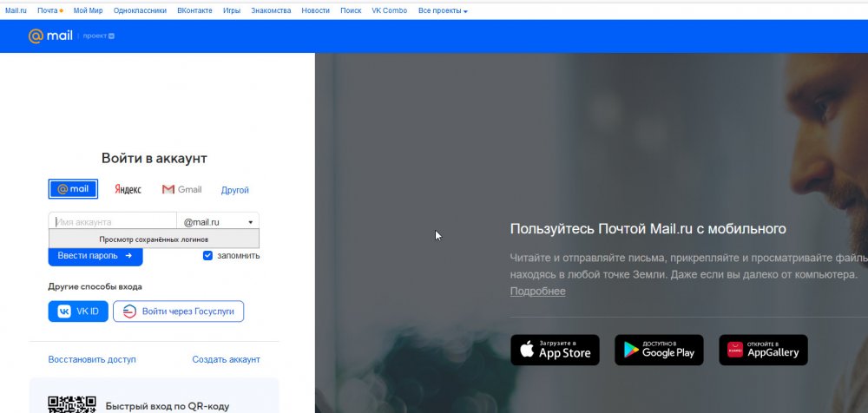868x413 pixels.
Task: Click the QR code image
Action: (71, 403)
